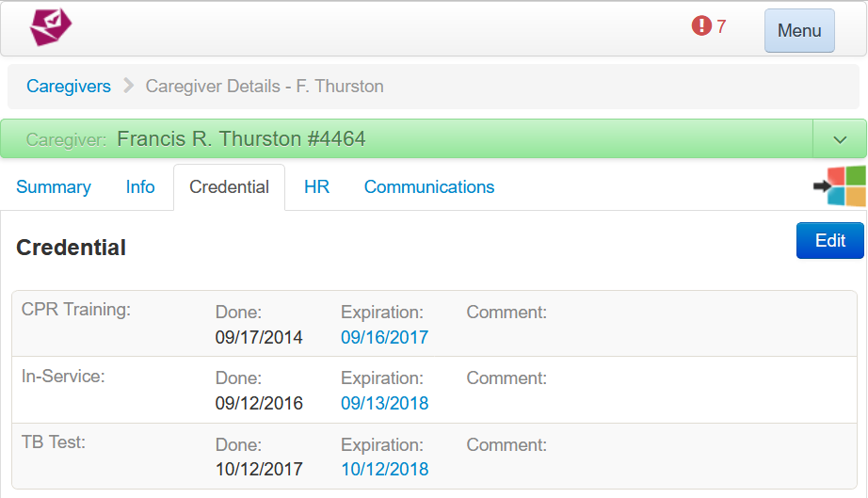Viewport: 868px width, 498px height.
Task: Navigate to Caregivers breadcrumb link
Action: (x=69, y=87)
